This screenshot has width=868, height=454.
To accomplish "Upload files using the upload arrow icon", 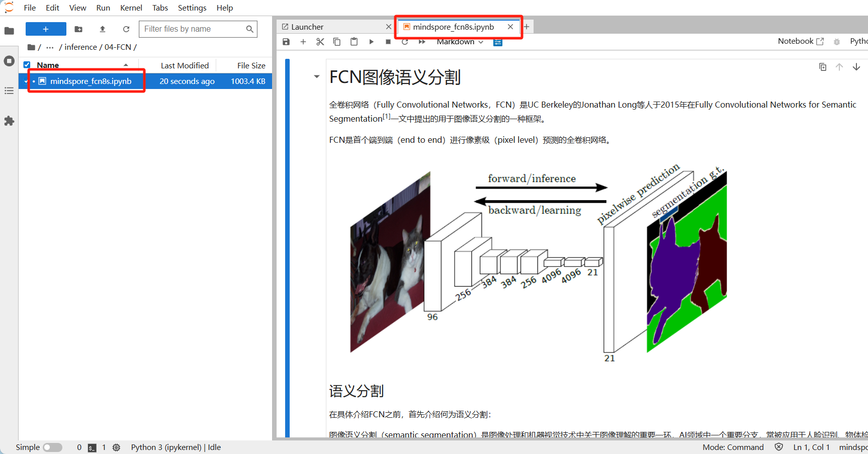I will pyautogui.click(x=103, y=29).
